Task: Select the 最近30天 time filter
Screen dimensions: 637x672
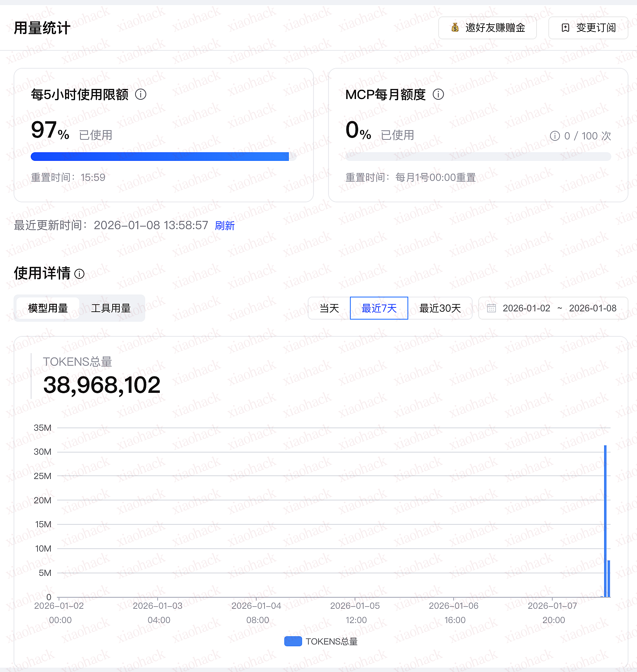Action: point(440,308)
